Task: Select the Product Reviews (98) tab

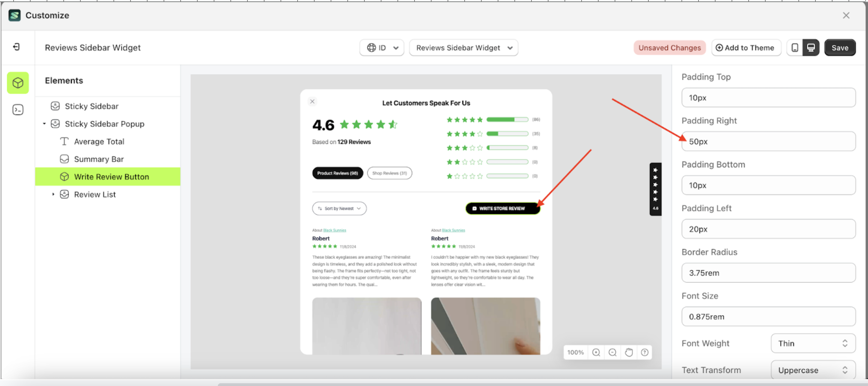Action: [337, 173]
